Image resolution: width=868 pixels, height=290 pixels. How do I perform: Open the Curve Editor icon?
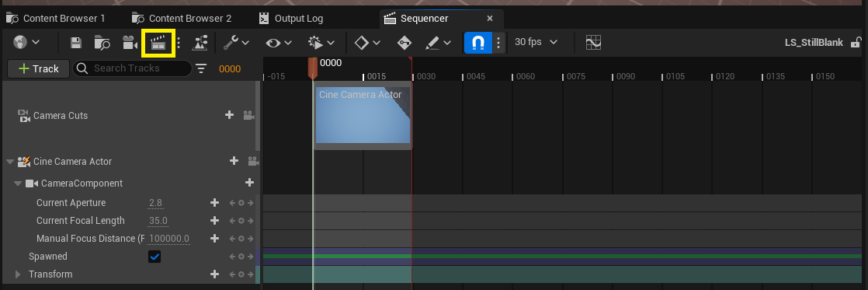pyautogui.click(x=593, y=43)
